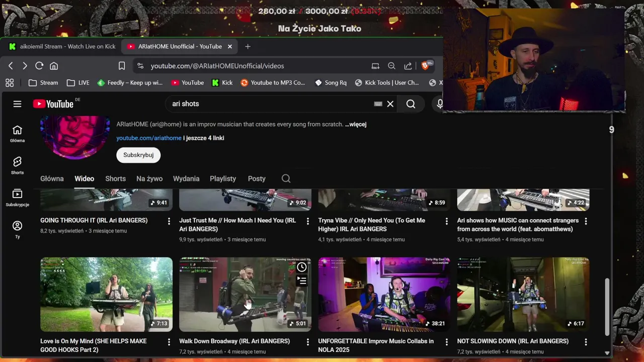Add Walk Down Broadway to Watch Later
644x362 pixels.
point(301,267)
